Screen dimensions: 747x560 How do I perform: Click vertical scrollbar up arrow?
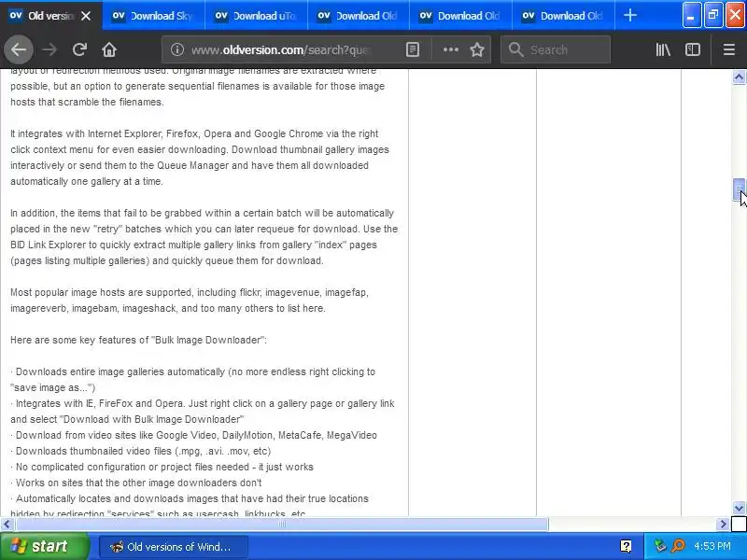(x=739, y=77)
